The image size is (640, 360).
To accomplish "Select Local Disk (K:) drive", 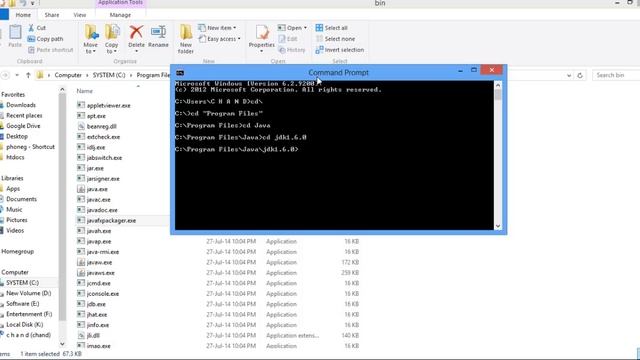I will coord(24,324).
